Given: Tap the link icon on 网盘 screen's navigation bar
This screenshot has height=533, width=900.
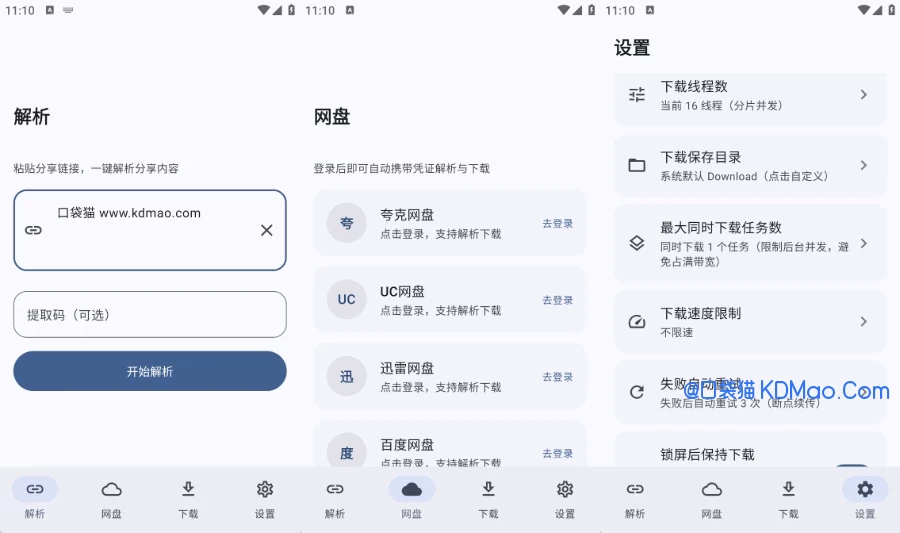Looking at the screenshot, I should coord(335,489).
